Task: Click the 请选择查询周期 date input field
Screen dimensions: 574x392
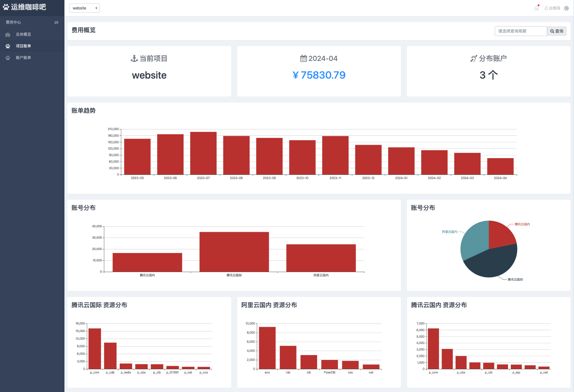Action: tap(520, 31)
